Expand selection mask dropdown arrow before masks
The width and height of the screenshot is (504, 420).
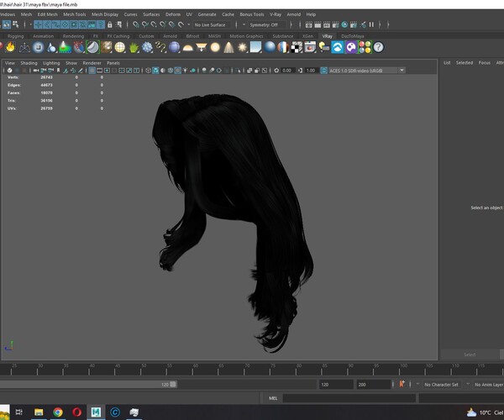tap(30, 24)
